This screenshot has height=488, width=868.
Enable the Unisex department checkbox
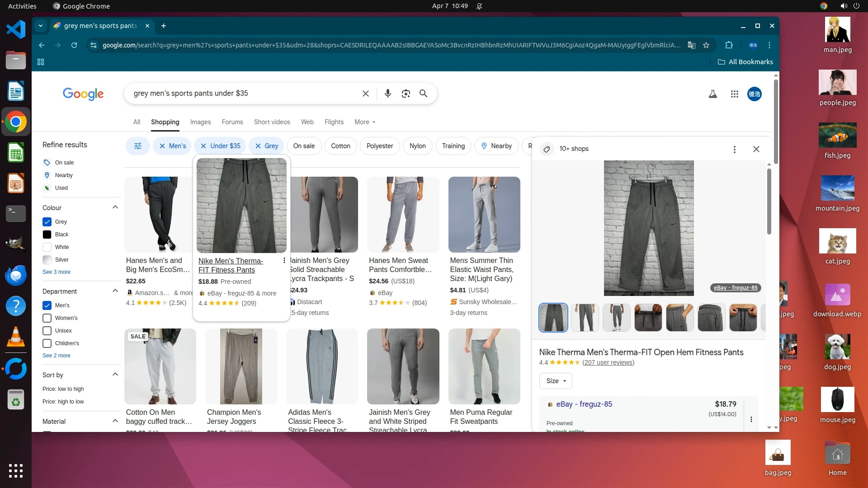click(47, 331)
